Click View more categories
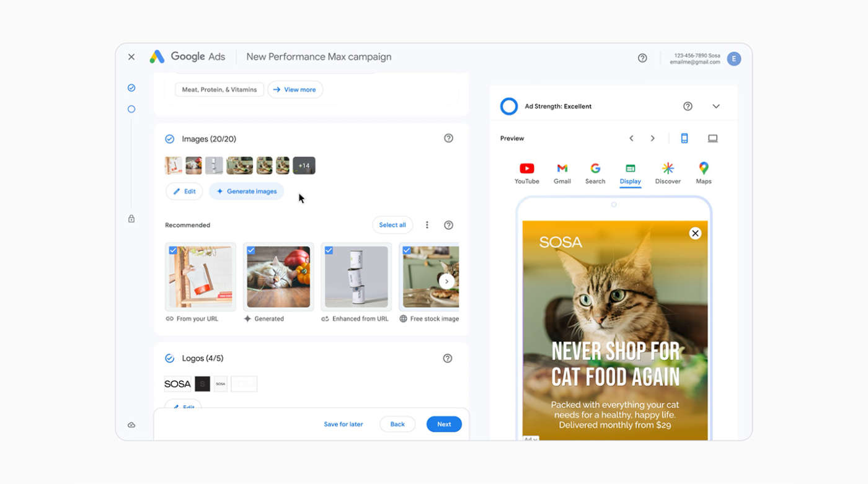Viewport: 868px width, 484px height. (x=295, y=90)
